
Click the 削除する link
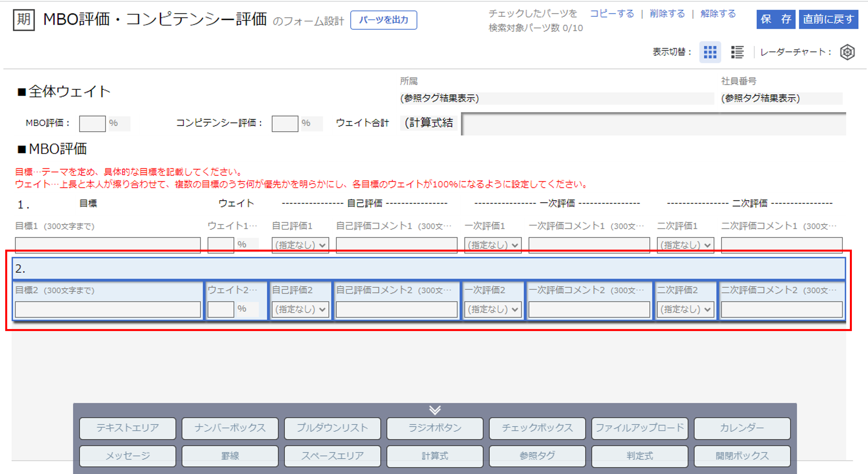tap(667, 14)
